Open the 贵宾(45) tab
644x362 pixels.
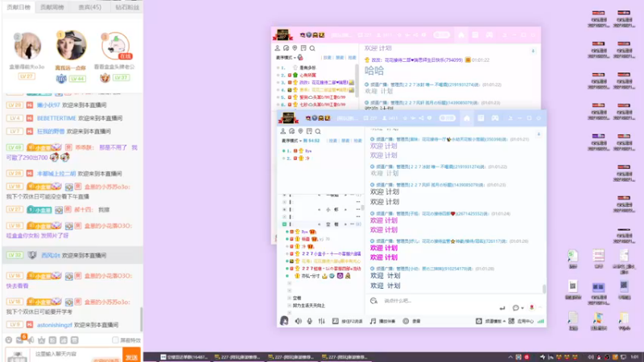pyautogui.click(x=89, y=7)
